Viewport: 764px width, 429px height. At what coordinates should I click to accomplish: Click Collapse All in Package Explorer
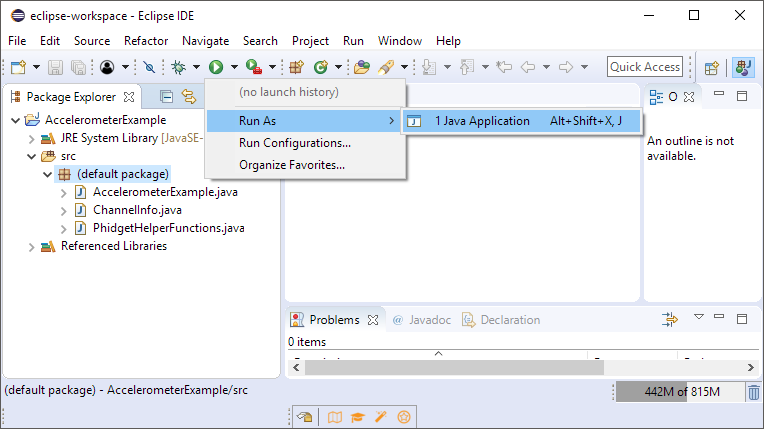click(166, 97)
